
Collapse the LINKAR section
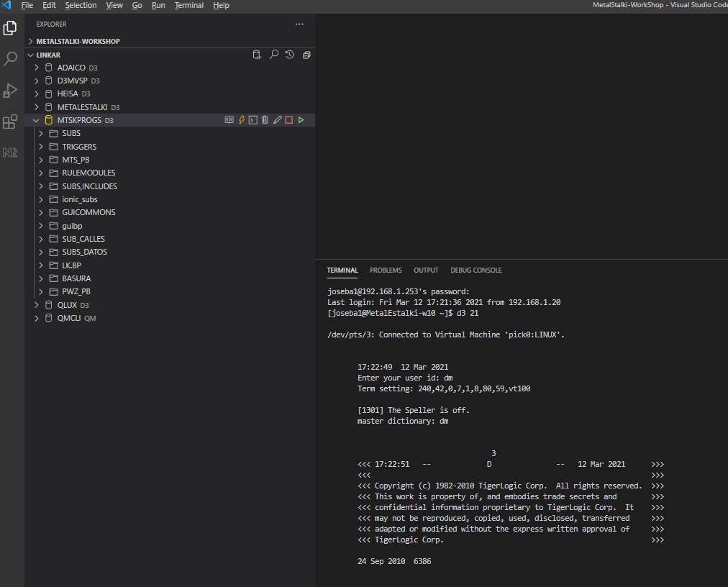coord(30,55)
